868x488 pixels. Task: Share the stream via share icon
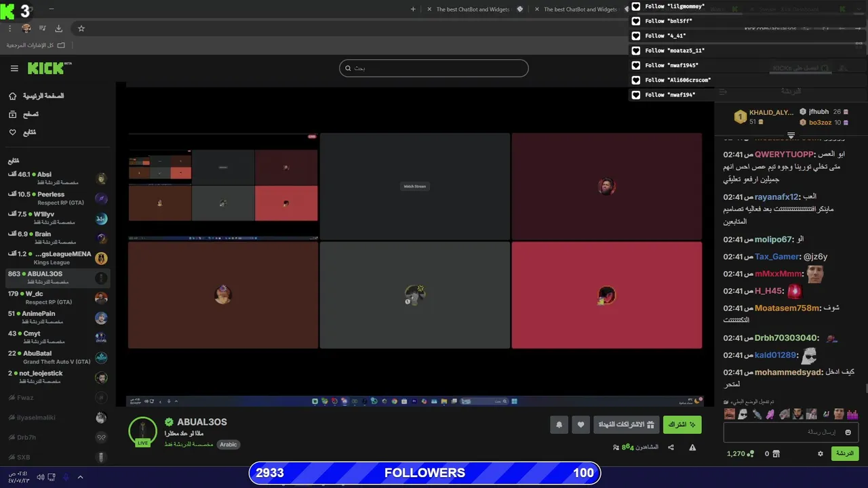671,447
